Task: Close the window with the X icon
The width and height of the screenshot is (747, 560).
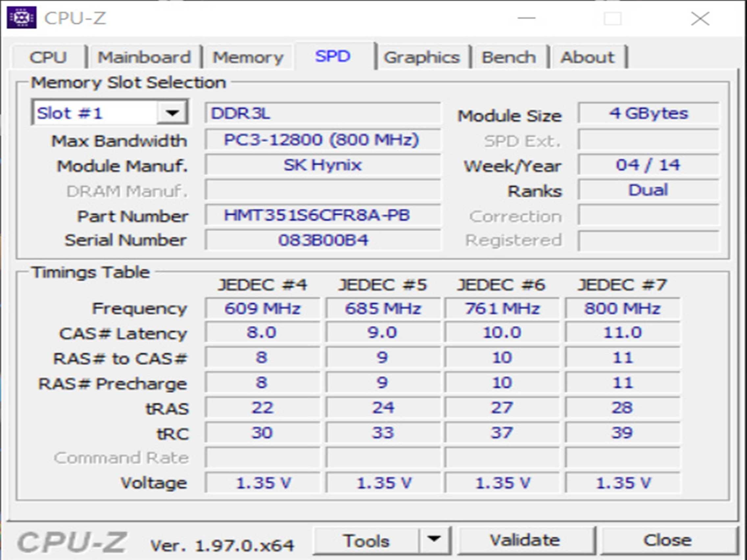Action: [700, 18]
